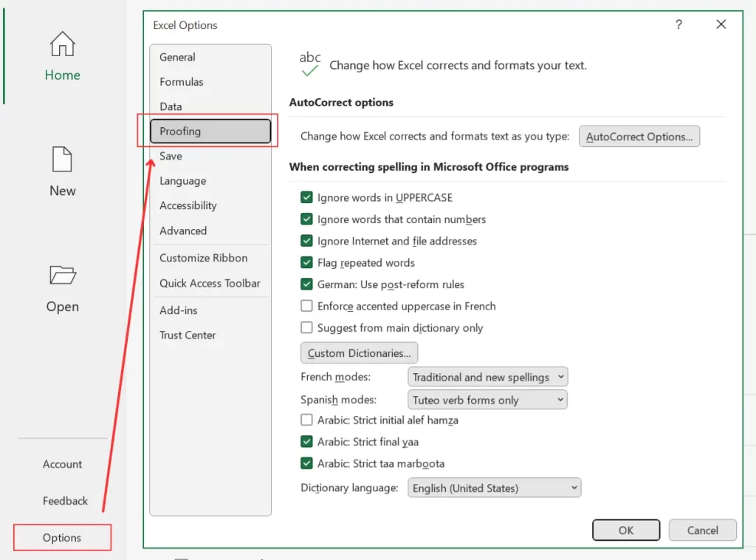Select the Advanced options category
The image size is (756, 560).
210,231
